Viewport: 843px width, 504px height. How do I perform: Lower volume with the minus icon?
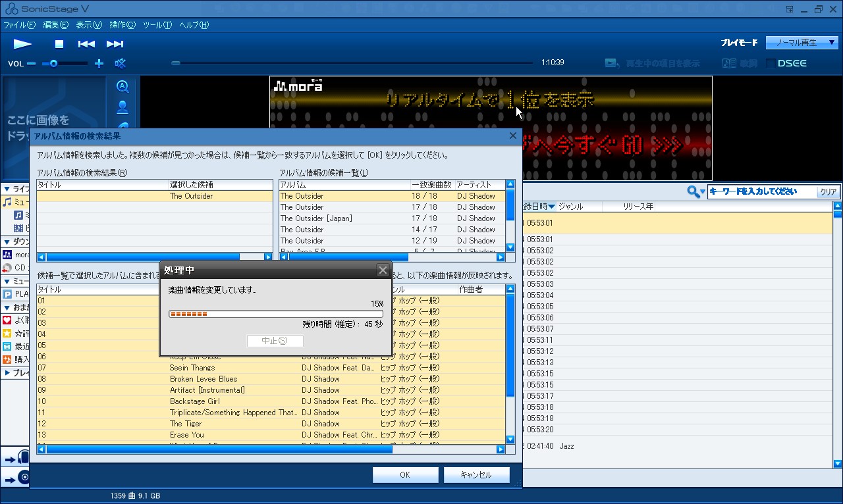pyautogui.click(x=31, y=64)
